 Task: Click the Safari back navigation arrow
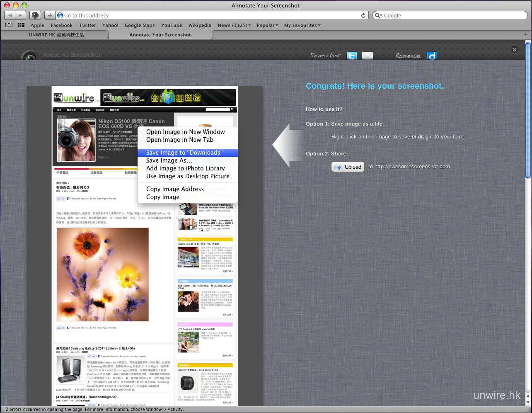coord(10,15)
